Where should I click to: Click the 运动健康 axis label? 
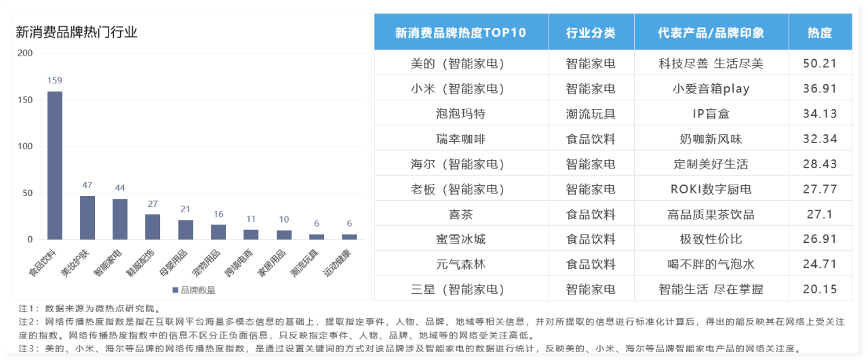tap(338, 263)
